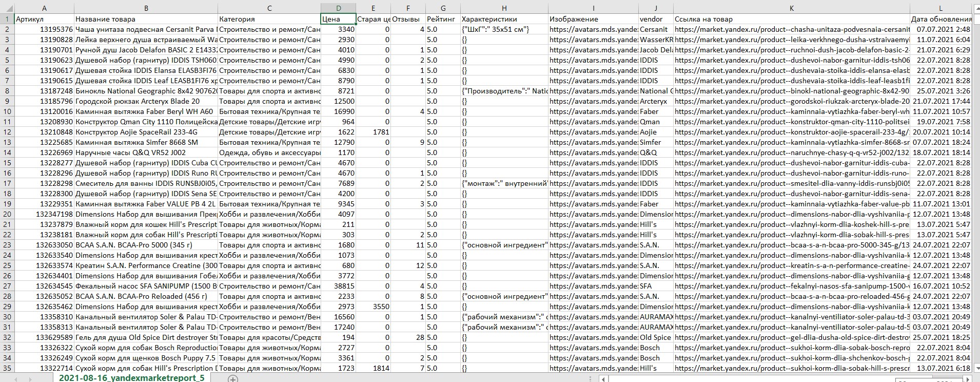Click the 'Отзывы' header cell
This screenshot has width=980, height=382.
pyautogui.click(x=408, y=19)
